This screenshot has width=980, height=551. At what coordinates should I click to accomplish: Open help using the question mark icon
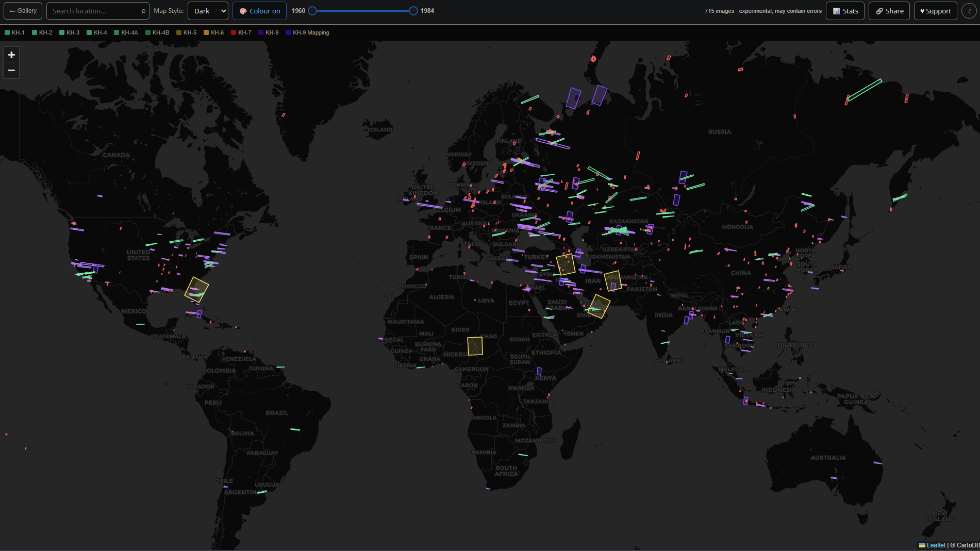tap(969, 10)
